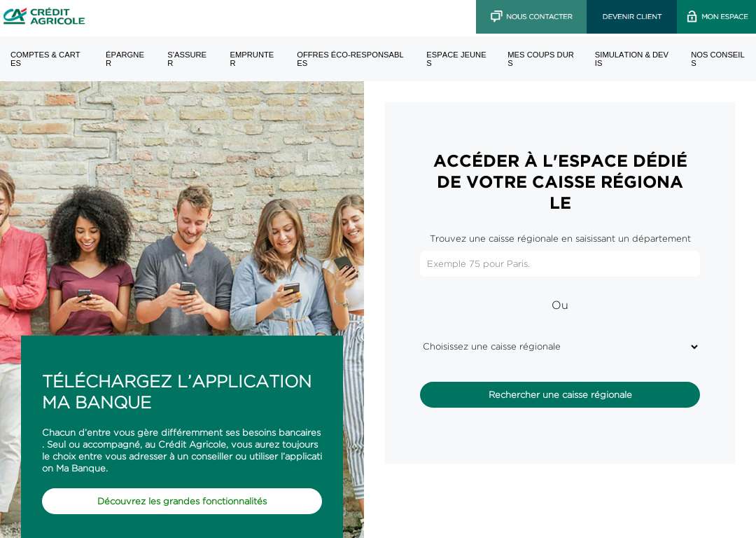
Task: Click the Mon Espace button
Action: click(717, 16)
